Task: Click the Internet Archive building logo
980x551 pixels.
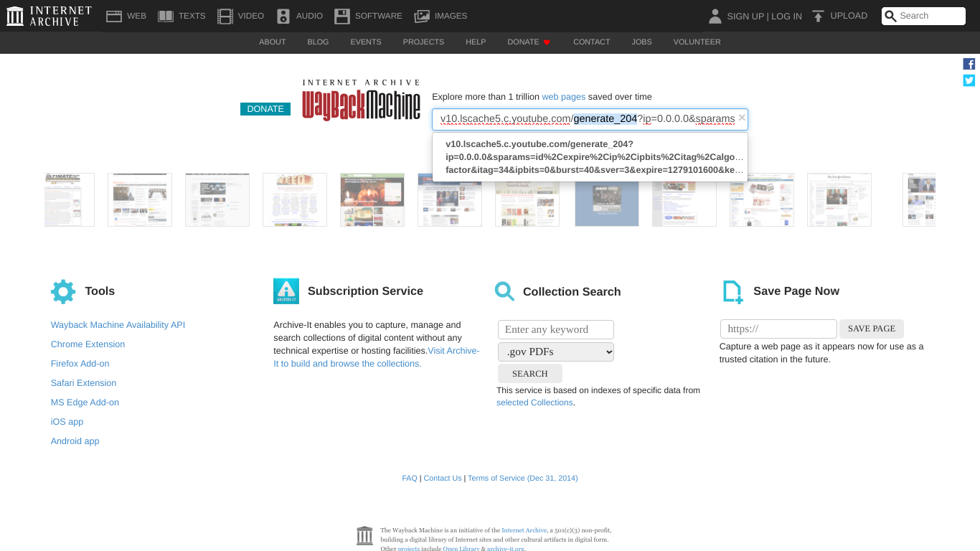Action: tap(14, 15)
